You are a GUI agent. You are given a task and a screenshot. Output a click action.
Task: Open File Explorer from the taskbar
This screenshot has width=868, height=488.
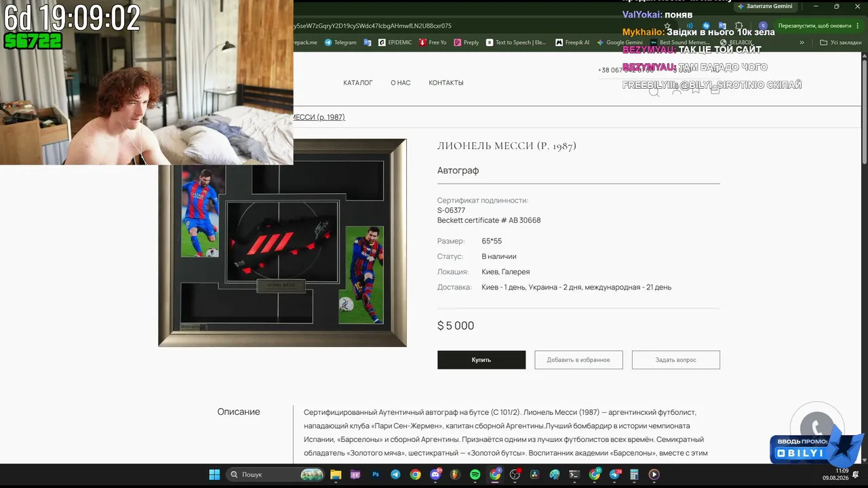(x=336, y=474)
